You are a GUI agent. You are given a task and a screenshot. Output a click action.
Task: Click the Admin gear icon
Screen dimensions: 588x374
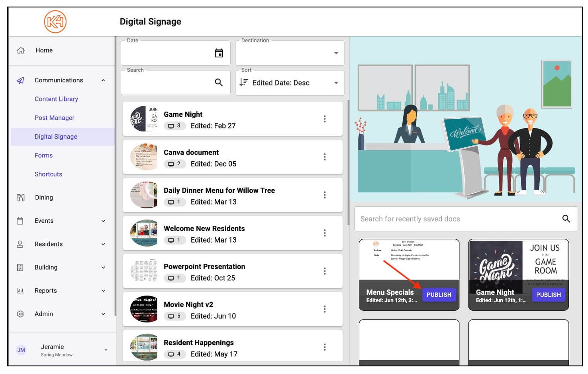(x=20, y=314)
